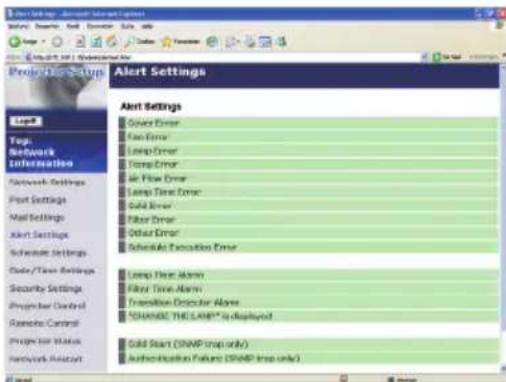This screenshot has height=382, width=506.
Task: Open the Filter Error alert row
Action: click(x=309, y=219)
